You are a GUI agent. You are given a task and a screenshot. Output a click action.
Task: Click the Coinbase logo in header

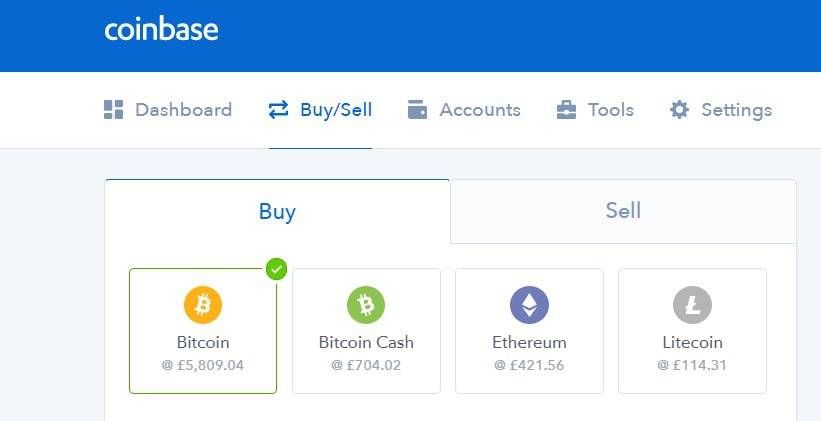point(161,30)
